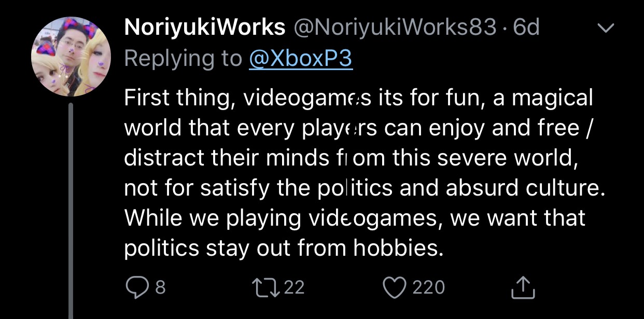Click the reply count of 8
Image resolution: width=644 pixels, height=319 pixels.
160,287
